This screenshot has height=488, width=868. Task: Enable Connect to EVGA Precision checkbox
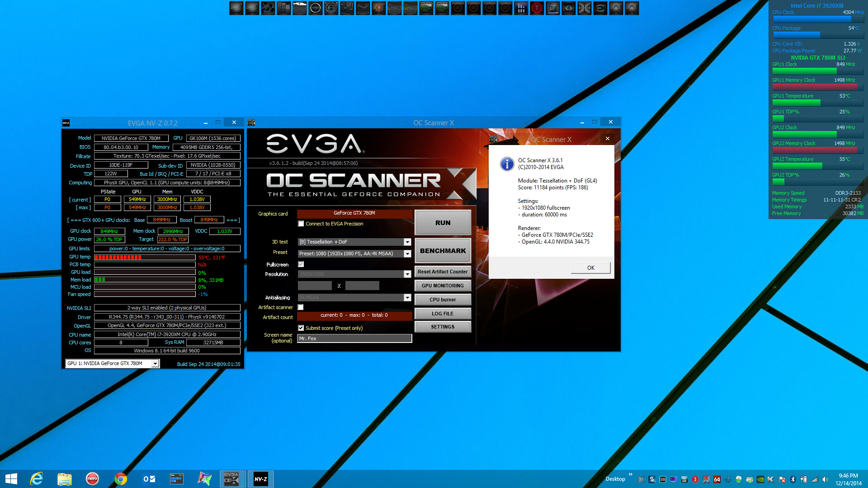[301, 224]
